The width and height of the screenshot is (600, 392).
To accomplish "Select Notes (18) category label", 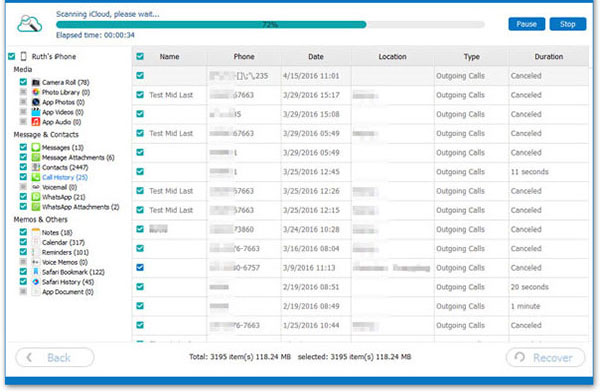I will tap(57, 232).
